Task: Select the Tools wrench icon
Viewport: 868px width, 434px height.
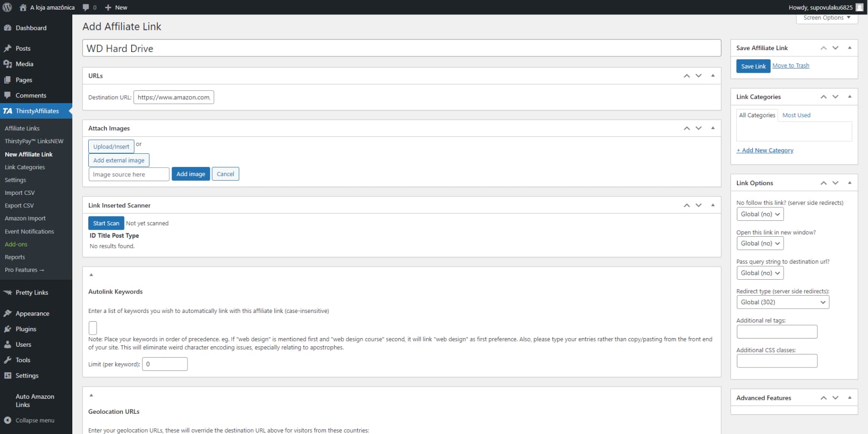Action: tap(7, 360)
